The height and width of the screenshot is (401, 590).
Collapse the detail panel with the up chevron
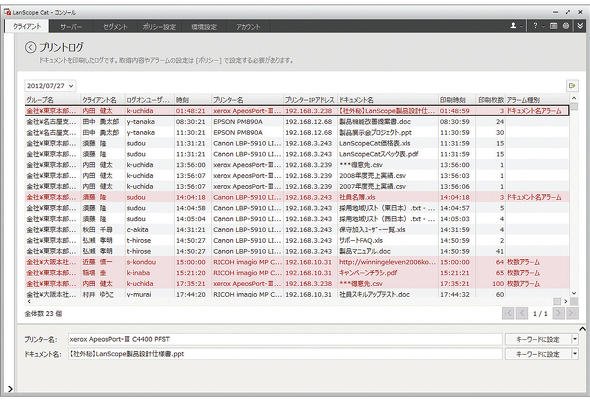coord(582,329)
